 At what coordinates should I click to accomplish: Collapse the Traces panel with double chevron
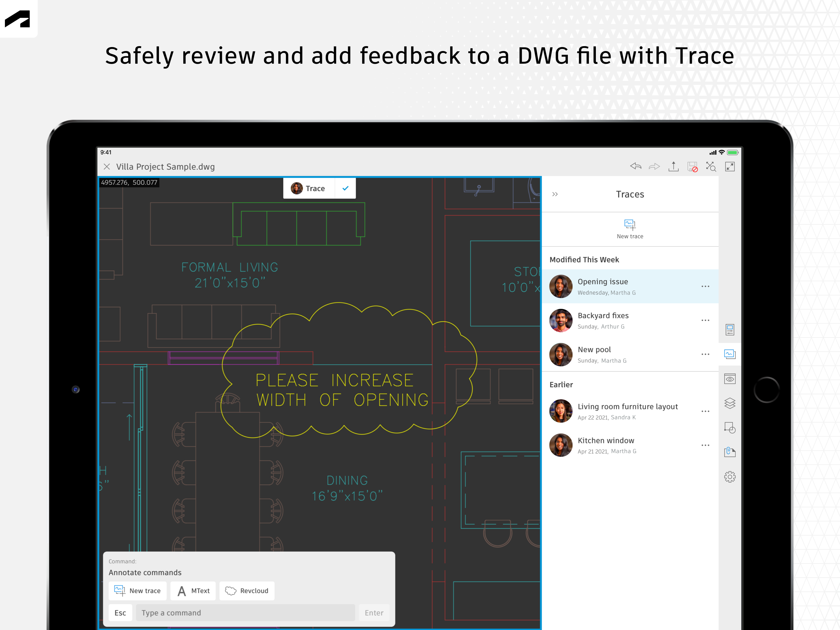tap(555, 194)
